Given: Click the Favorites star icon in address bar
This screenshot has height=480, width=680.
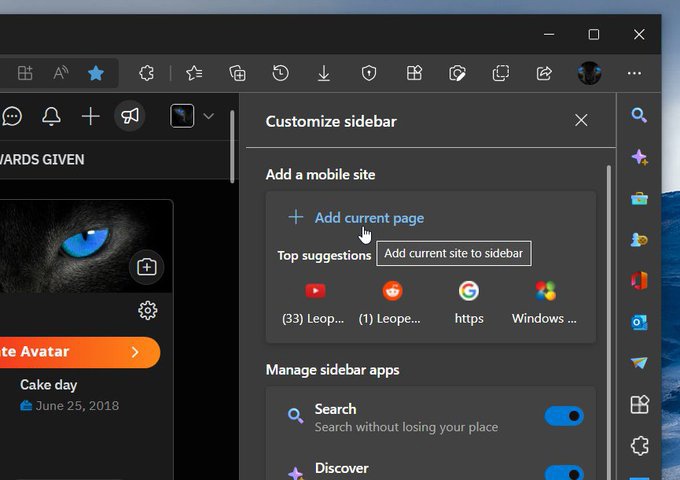Looking at the screenshot, I should click(x=95, y=73).
